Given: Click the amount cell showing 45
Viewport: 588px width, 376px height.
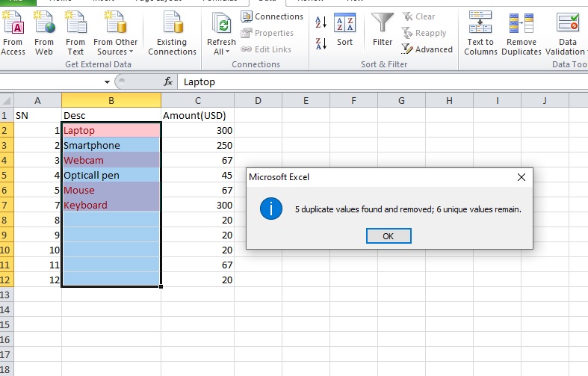Looking at the screenshot, I should click(198, 175).
